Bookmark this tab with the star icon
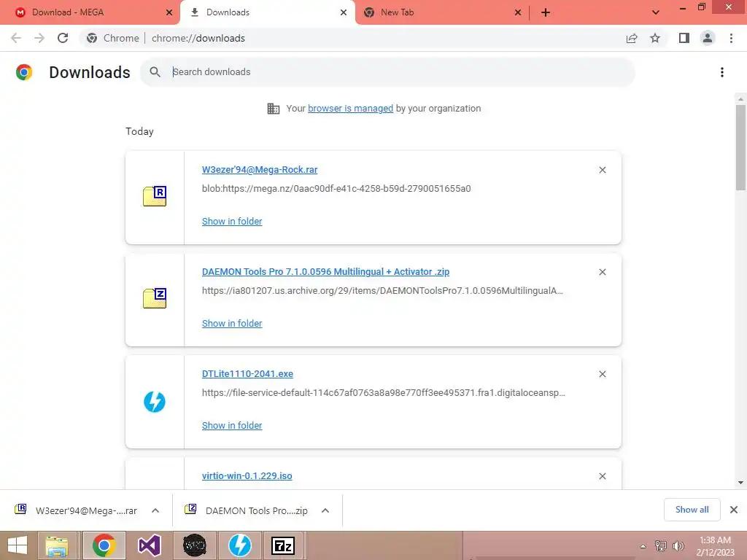Screen dimensions: 747x560 coord(655,38)
